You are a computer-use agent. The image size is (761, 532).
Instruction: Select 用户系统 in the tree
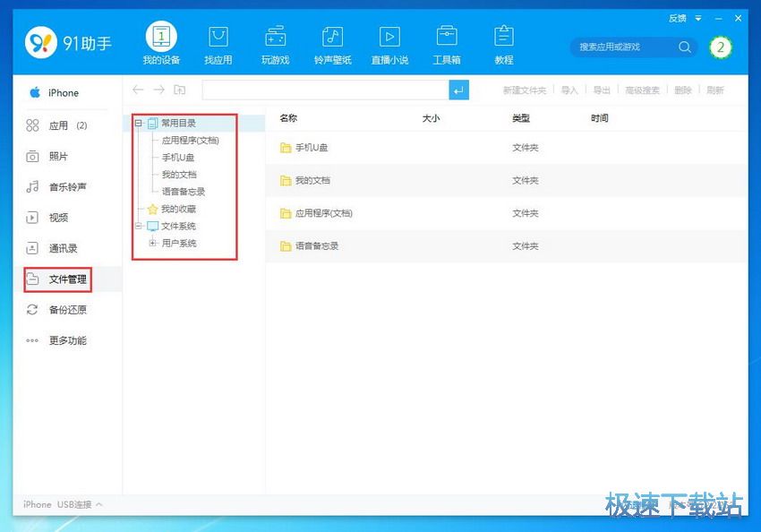click(x=179, y=244)
